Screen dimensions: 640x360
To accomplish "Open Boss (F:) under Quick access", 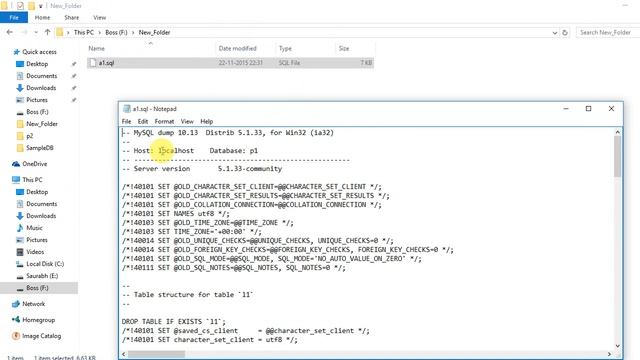I will point(37,112).
